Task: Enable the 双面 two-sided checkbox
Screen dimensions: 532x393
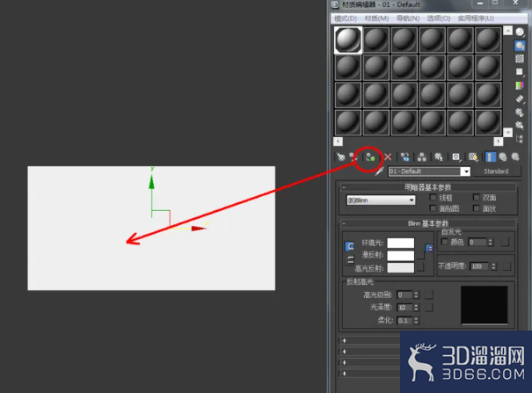Action: tap(477, 197)
